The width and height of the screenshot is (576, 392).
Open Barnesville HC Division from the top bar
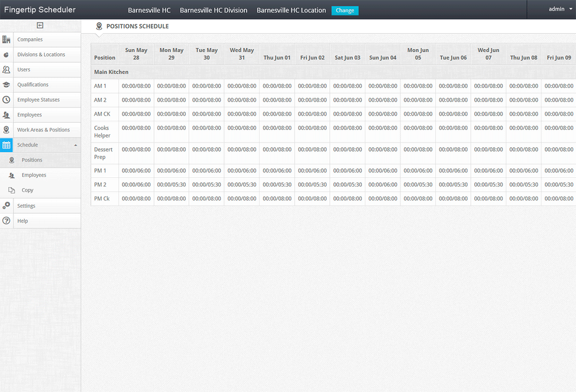point(213,10)
